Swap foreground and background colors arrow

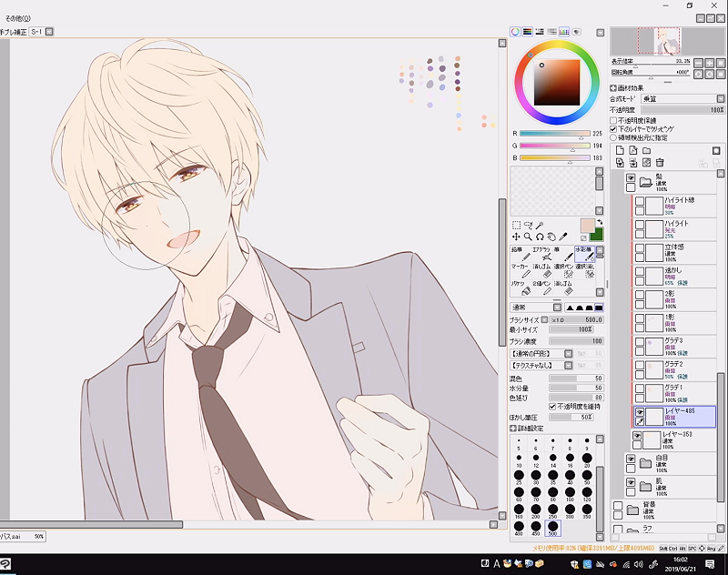[600, 222]
